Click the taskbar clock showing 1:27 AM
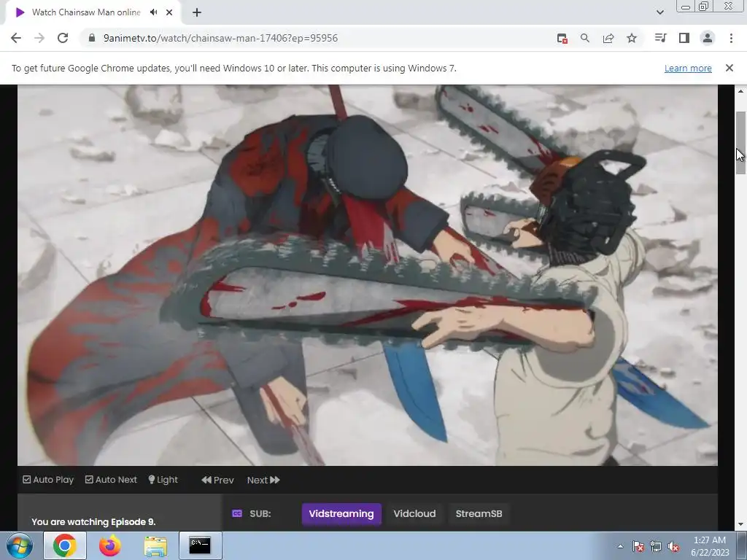747x560 pixels. (x=710, y=545)
